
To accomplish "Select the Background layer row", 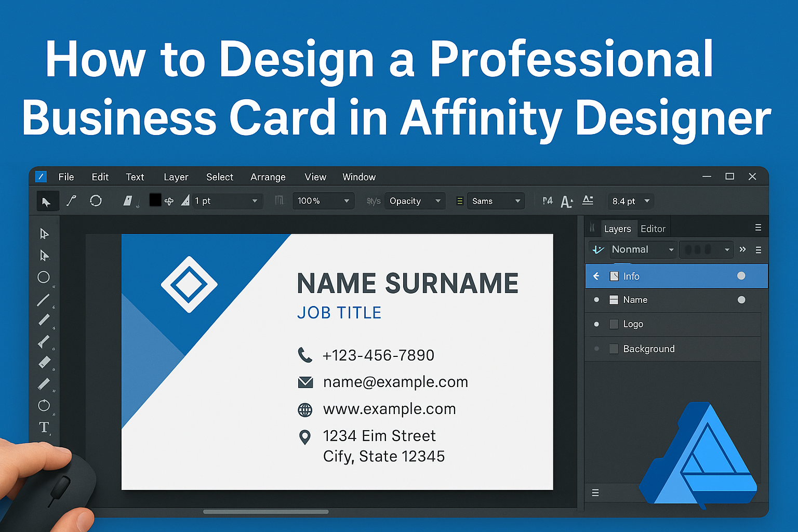I will (673, 349).
